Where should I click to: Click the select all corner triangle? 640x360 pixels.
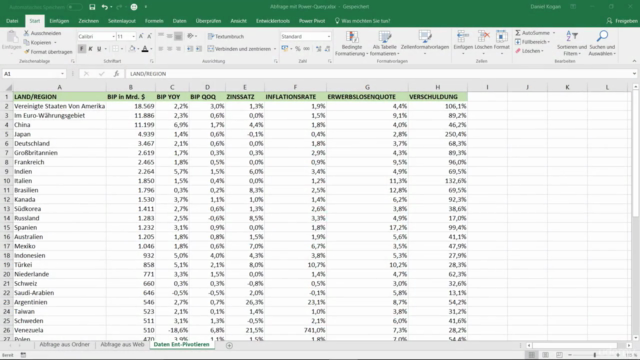[x=8, y=87]
